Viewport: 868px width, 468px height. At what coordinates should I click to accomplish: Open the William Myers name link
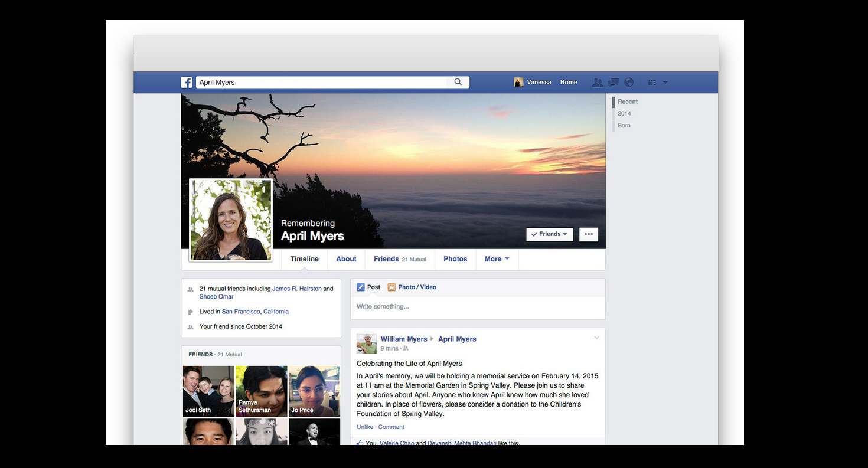coord(404,339)
